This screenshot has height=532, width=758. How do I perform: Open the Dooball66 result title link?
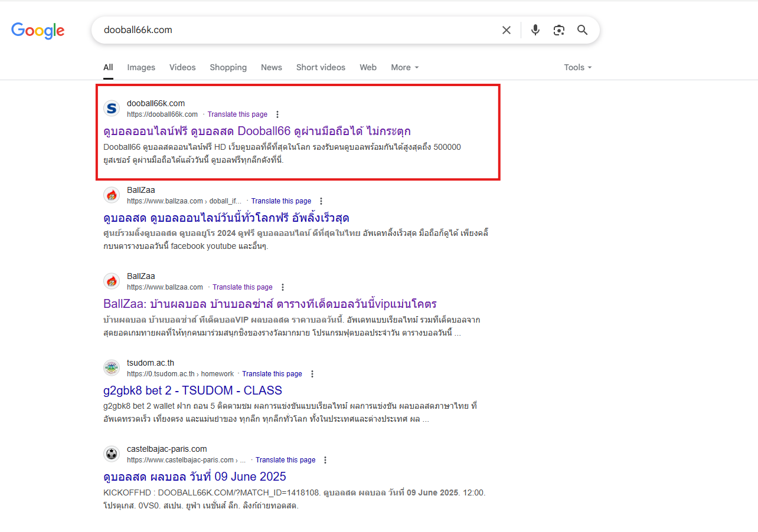pyautogui.click(x=257, y=131)
